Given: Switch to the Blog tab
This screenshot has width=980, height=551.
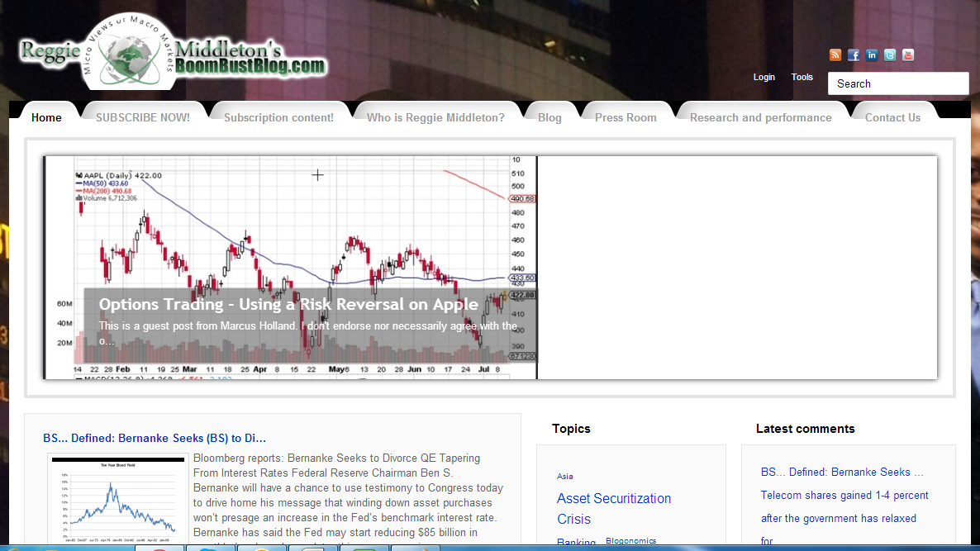Looking at the screenshot, I should pos(549,117).
